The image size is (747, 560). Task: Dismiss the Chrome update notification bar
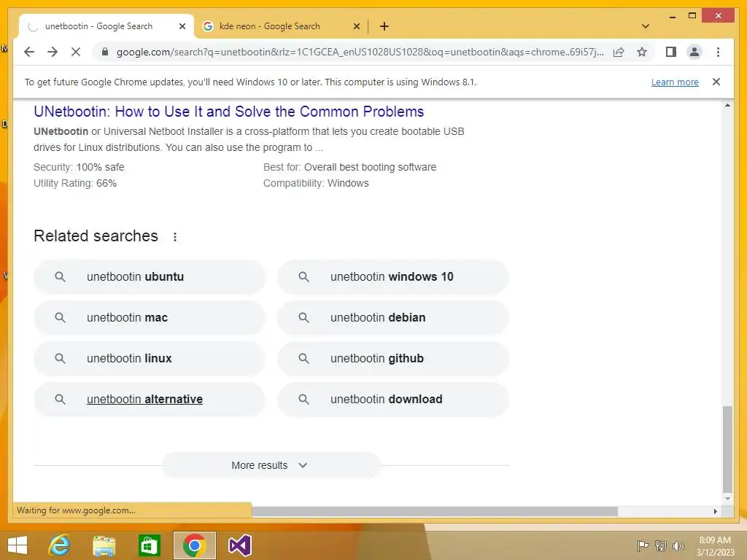716,82
